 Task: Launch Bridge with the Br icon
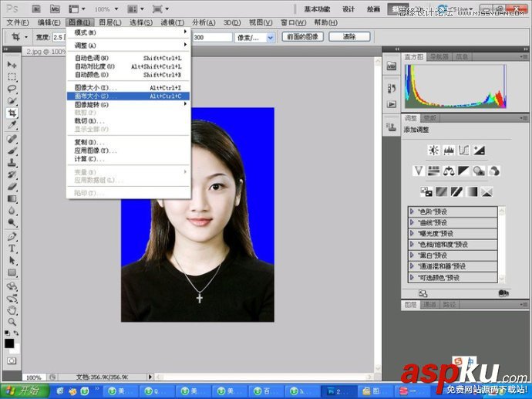coord(35,8)
